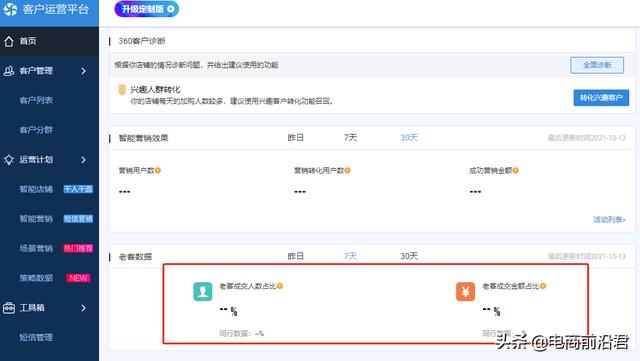This screenshot has height=361, width=640.
Task: Click the 老客数据 section title
Action: [135, 256]
